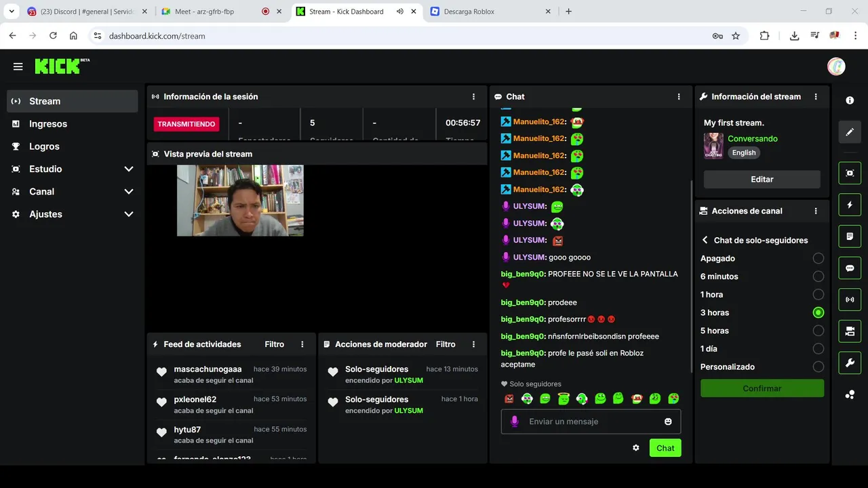Click the TRANSMITIENDO status badge

[186, 124]
